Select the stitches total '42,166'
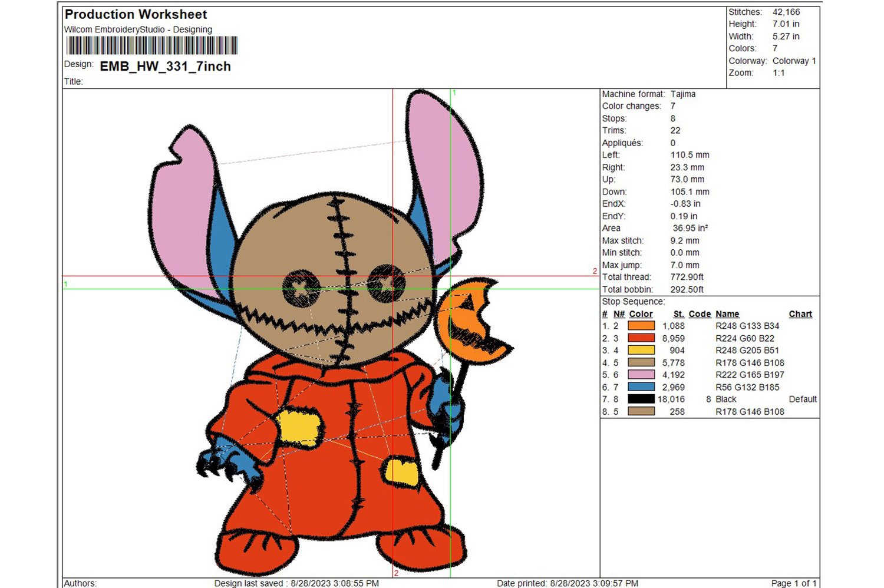Viewport: 884px width, 588px height. 786,12
